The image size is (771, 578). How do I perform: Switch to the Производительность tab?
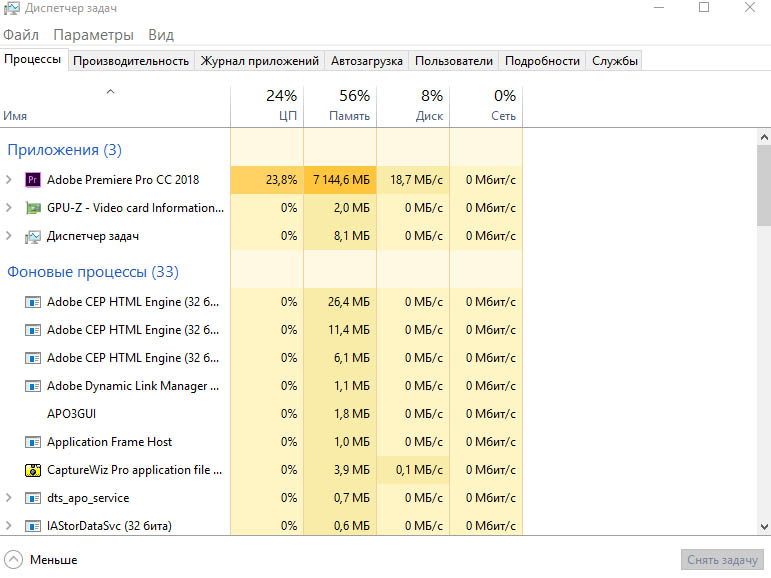click(131, 61)
